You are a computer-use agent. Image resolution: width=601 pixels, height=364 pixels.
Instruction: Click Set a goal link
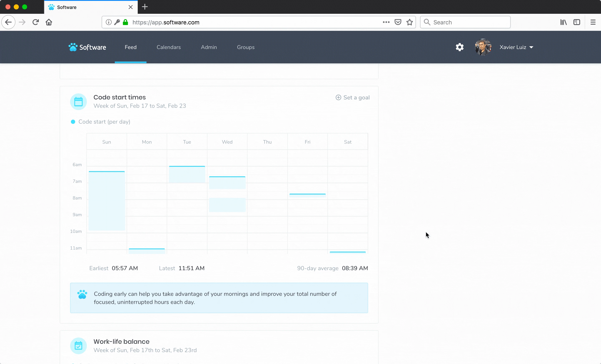click(x=352, y=97)
